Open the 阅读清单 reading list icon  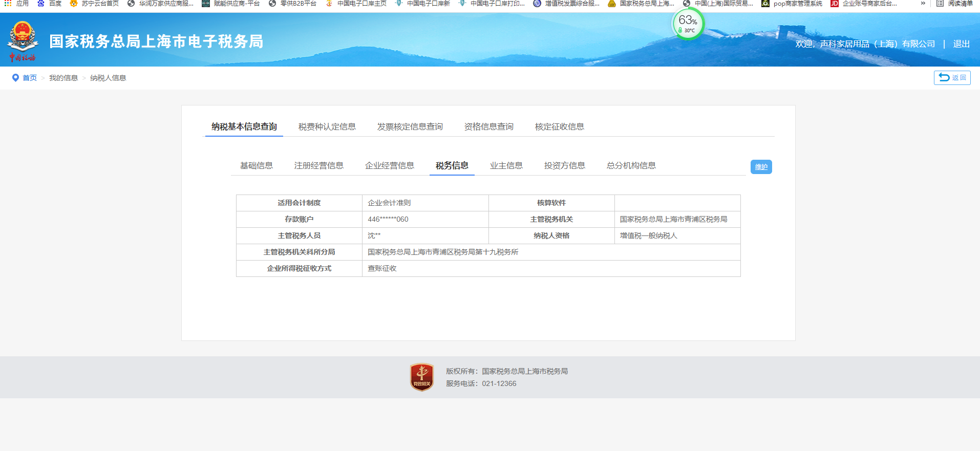point(940,4)
